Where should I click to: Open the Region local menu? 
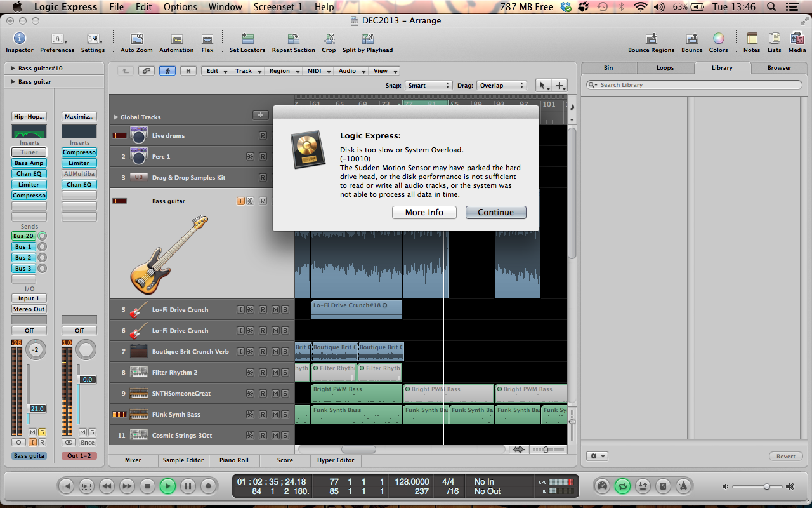pyautogui.click(x=282, y=71)
